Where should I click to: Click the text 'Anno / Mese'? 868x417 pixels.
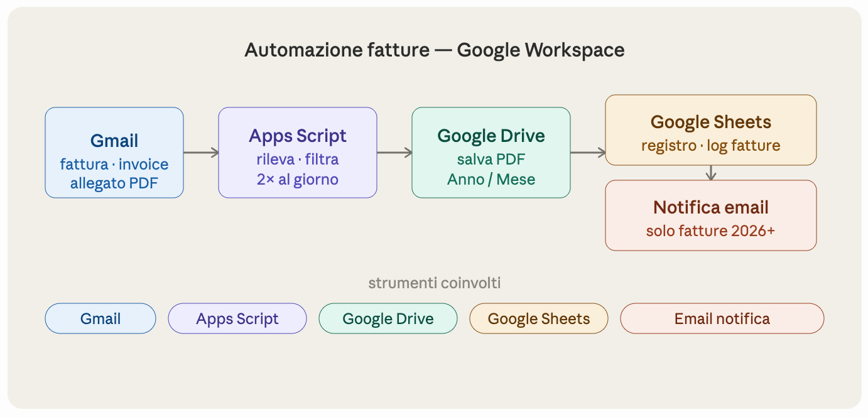[x=491, y=180]
